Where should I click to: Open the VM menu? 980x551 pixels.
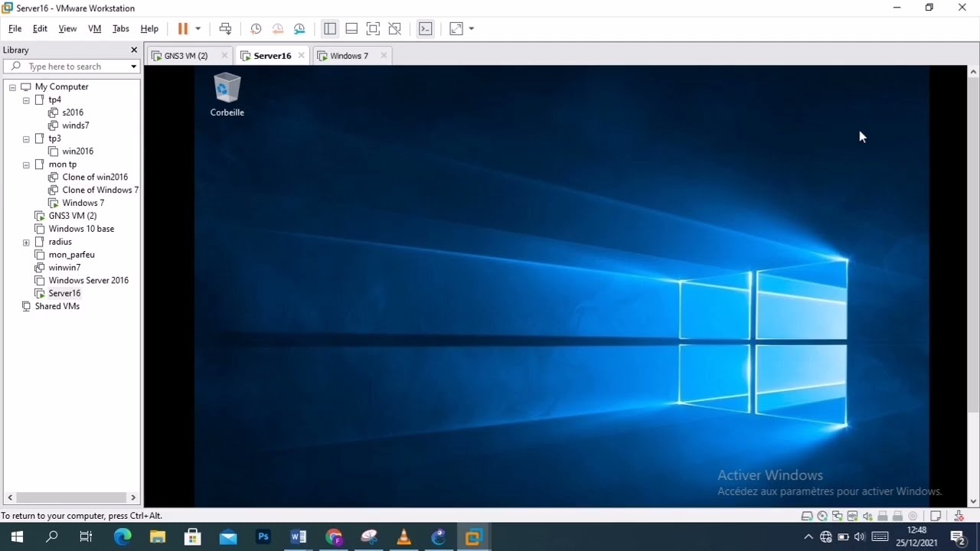[x=95, y=28]
